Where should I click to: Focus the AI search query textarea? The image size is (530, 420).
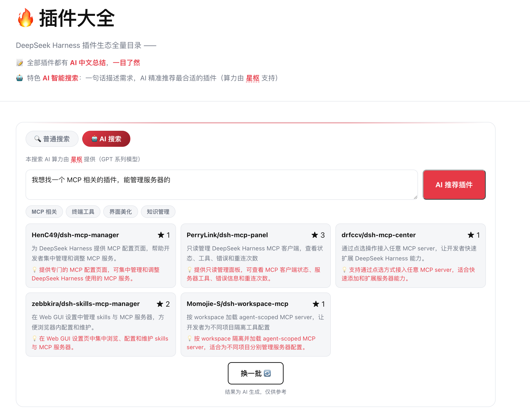click(x=222, y=185)
